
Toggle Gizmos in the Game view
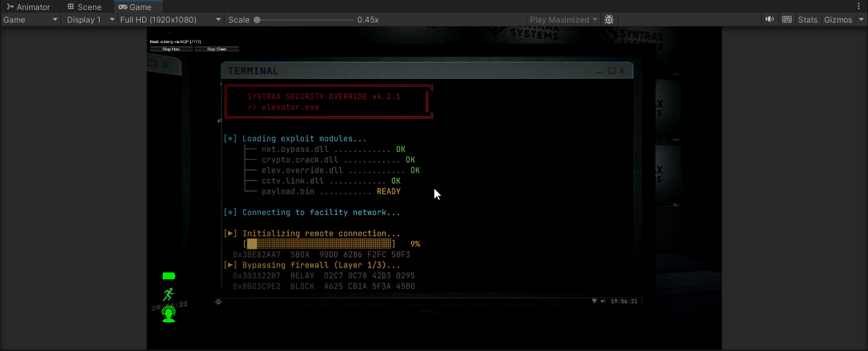(838, 19)
